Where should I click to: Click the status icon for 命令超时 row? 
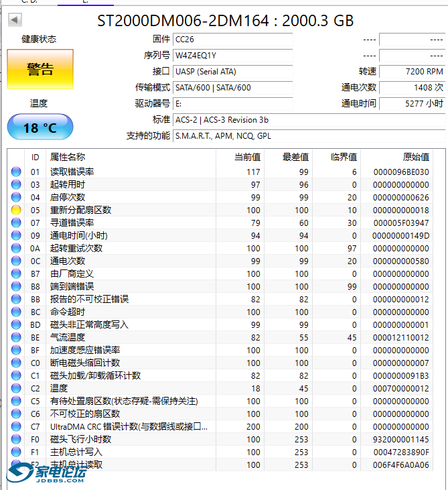(16, 312)
